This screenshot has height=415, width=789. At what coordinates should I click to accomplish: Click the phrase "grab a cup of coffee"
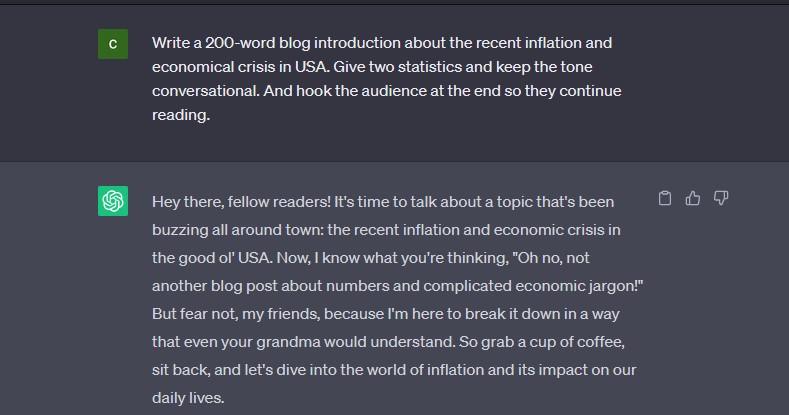pyautogui.click(x=552, y=342)
